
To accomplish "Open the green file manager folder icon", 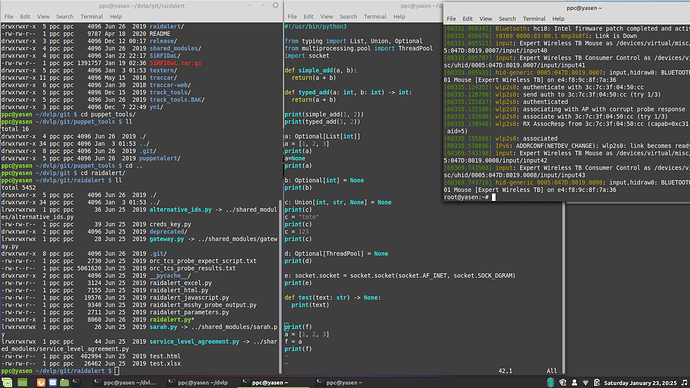I will click(64, 383).
